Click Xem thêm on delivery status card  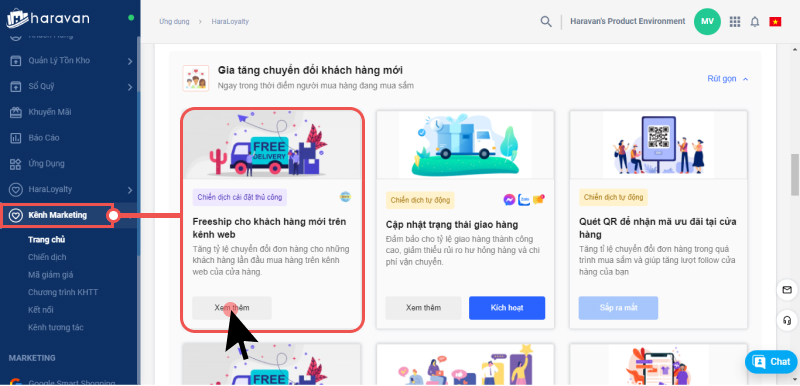click(423, 308)
